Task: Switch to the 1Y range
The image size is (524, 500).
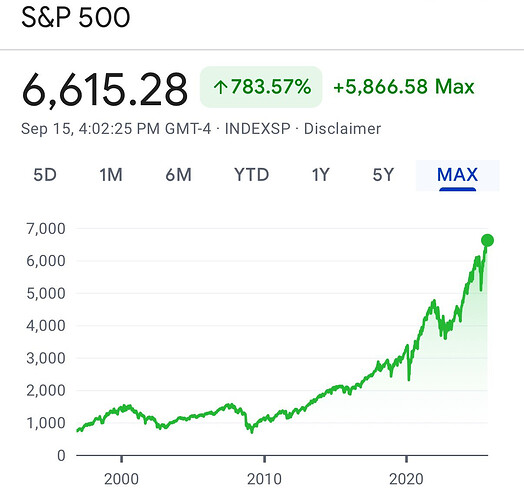Action: point(321,175)
